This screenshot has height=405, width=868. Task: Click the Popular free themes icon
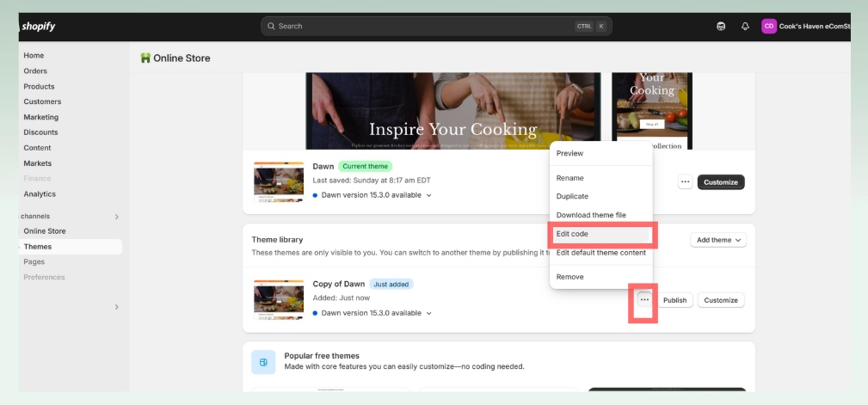click(x=263, y=362)
